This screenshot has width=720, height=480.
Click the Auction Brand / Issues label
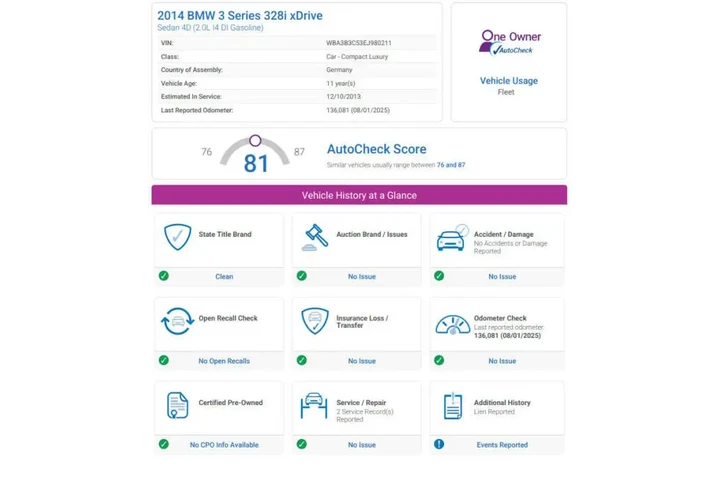point(372,234)
